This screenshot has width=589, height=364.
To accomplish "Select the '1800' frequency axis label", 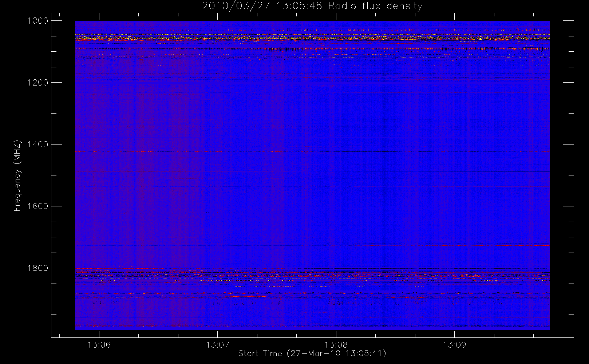I will pyautogui.click(x=38, y=268).
